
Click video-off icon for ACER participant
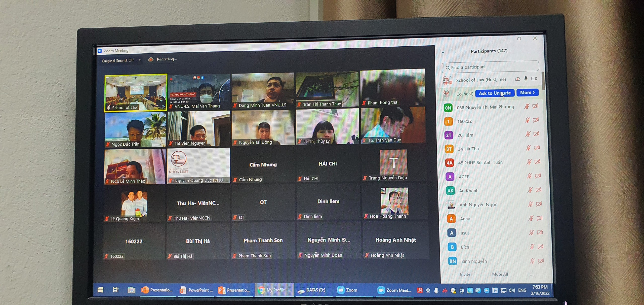pyautogui.click(x=538, y=176)
